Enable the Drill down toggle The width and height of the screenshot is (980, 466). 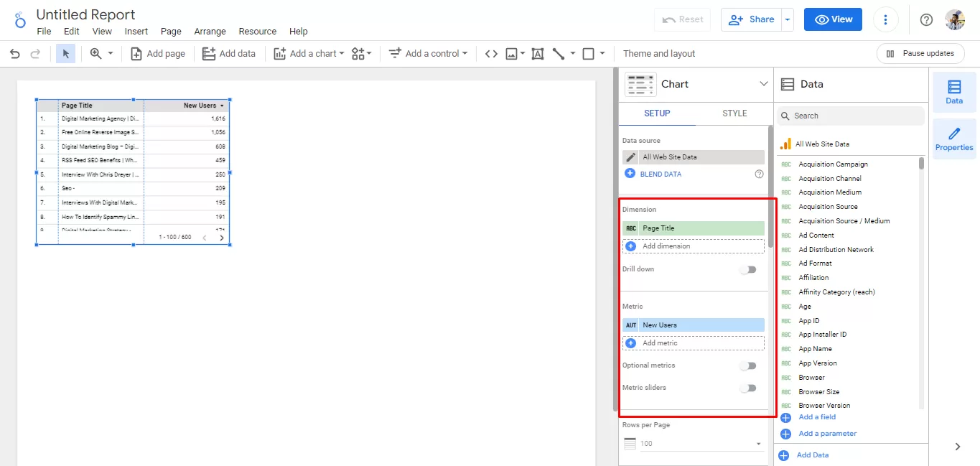click(x=748, y=270)
